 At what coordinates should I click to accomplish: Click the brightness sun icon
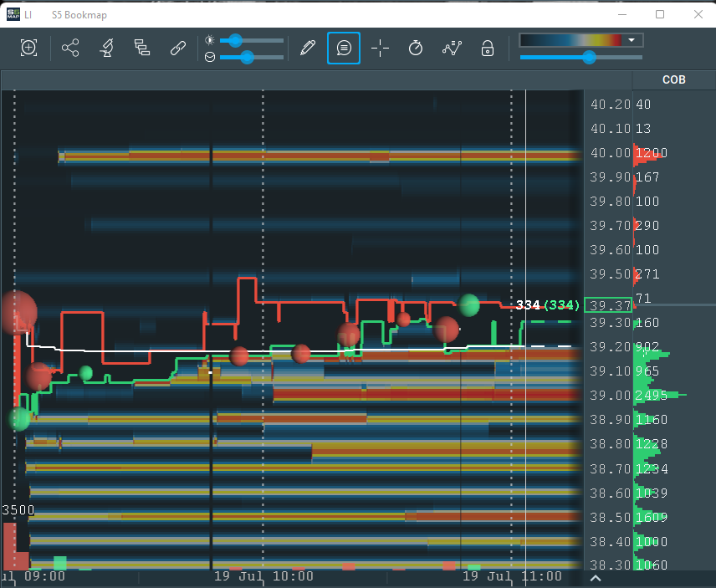(x=210, y=40)
